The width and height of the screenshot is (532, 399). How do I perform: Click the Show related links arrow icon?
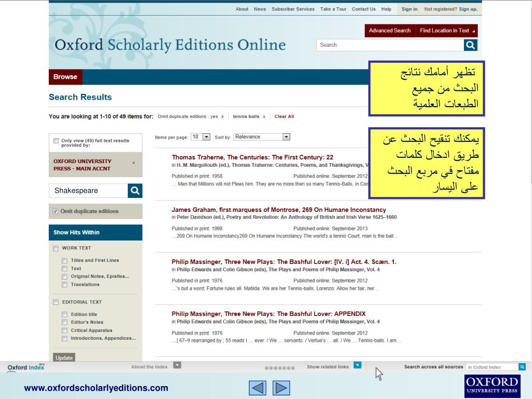pos(357,365)
